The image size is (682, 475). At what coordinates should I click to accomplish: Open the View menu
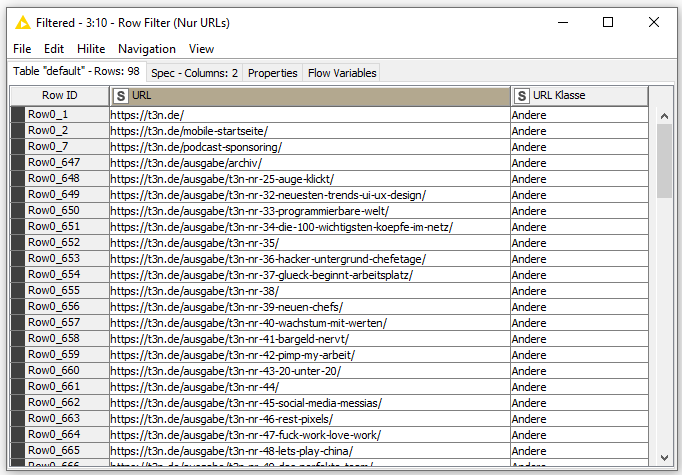pyautogui.click(x=201, y=49)
